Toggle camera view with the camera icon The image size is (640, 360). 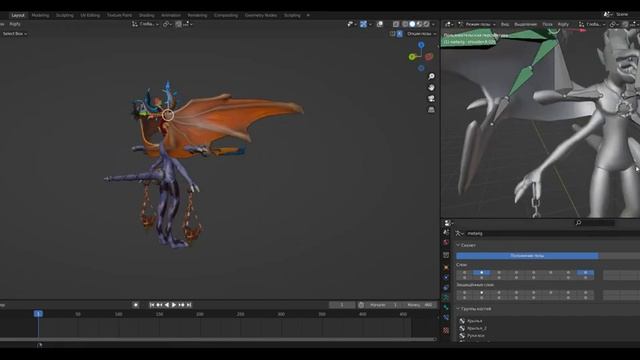431,99
